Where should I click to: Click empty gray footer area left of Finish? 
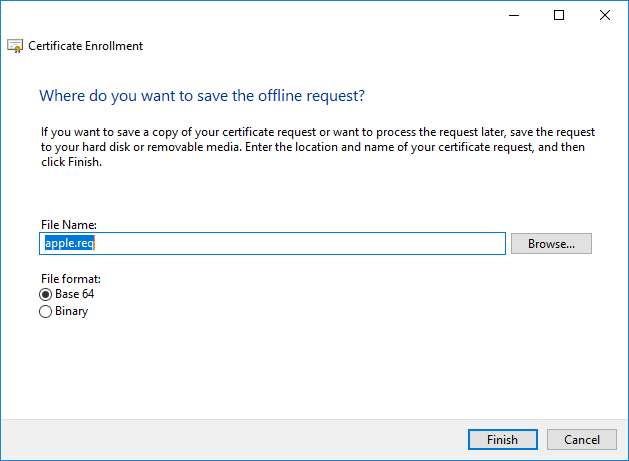pos(233,439)
